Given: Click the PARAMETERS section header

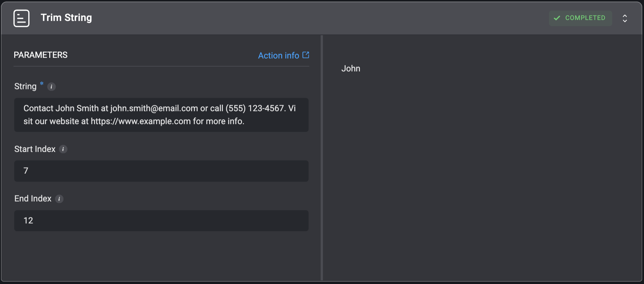Looking at the screenshot, I should pos(40,55).
